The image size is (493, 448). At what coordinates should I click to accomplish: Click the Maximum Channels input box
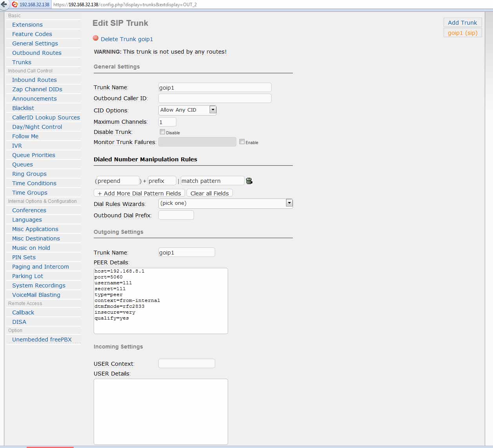pos(167,122)
